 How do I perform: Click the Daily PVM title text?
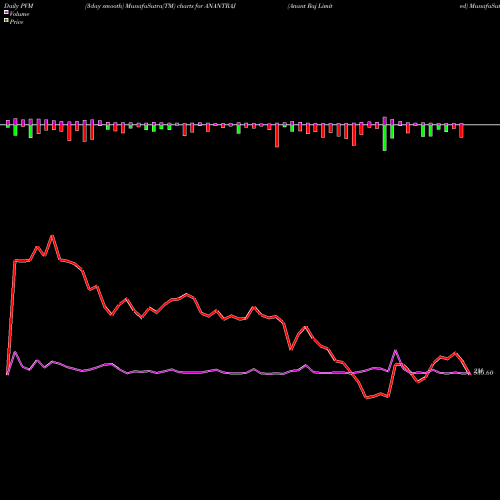point(19,6)
